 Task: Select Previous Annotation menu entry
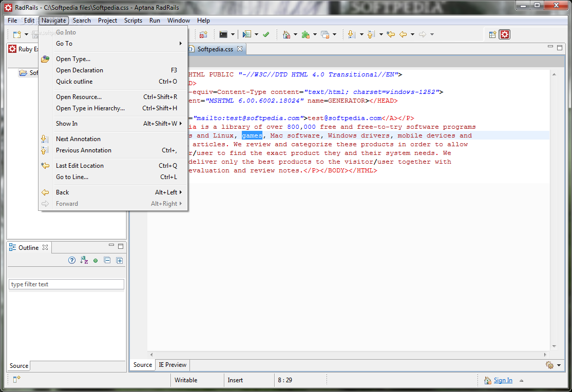[x=113, y=150]
